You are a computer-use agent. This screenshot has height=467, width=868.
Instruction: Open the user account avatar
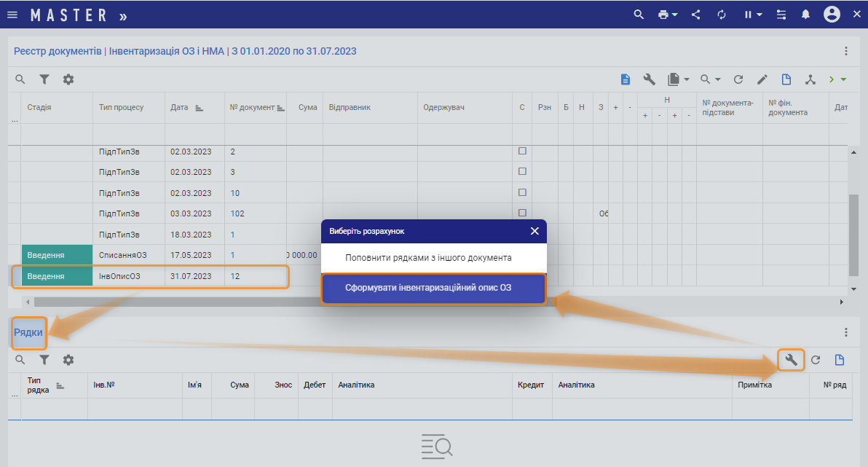(832, 15)
